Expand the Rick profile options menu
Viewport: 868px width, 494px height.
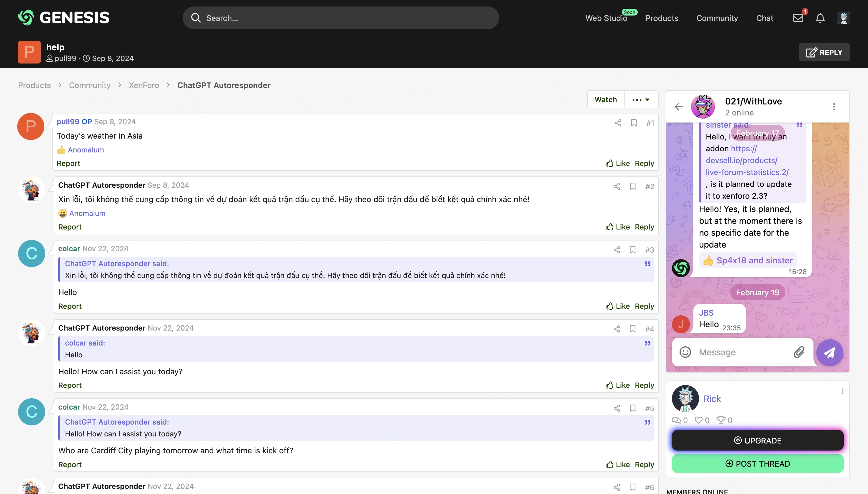tap(842, 391)
